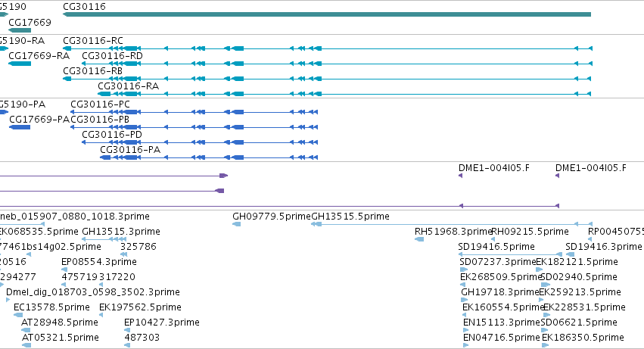Screen dimensions: 644x349
Task: Click the SD19416.5prime EST label
Action: coord(496,247)
